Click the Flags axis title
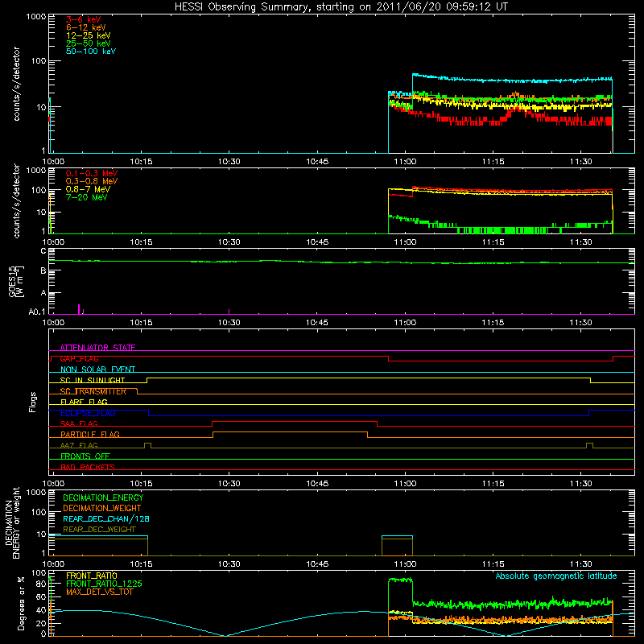This screenshot has width=644, height=644. pyautogui.click(x=32, y=402)
